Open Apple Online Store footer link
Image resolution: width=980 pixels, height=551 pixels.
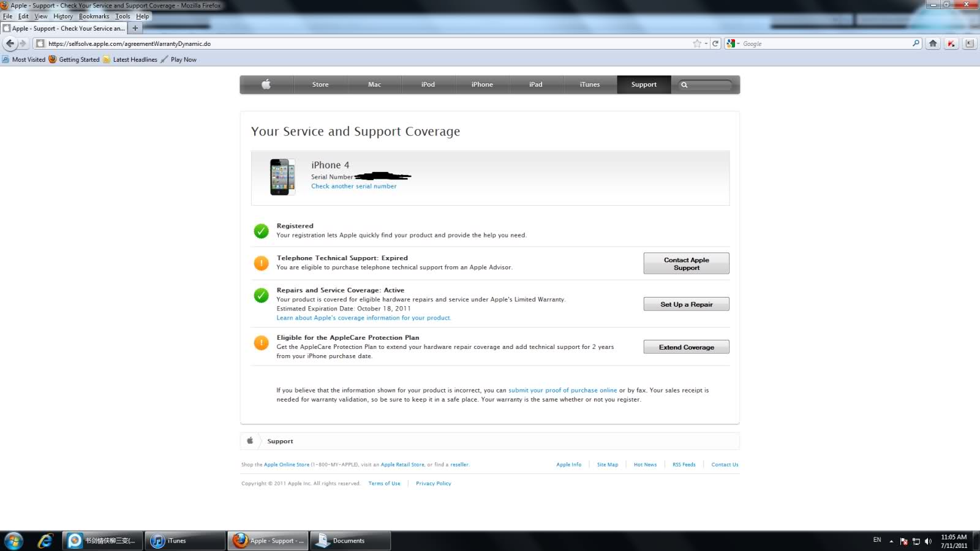point(287,465)
